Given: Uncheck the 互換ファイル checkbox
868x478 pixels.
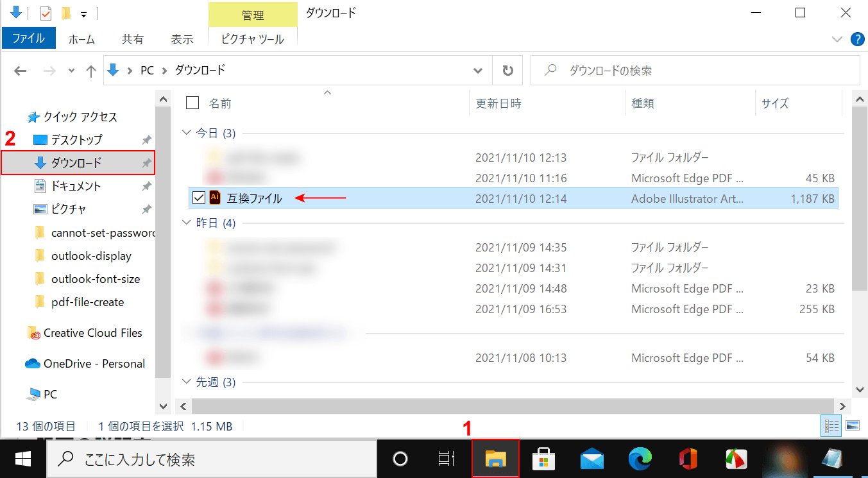Looking at the screenshot, I should [x=198, y=198].
